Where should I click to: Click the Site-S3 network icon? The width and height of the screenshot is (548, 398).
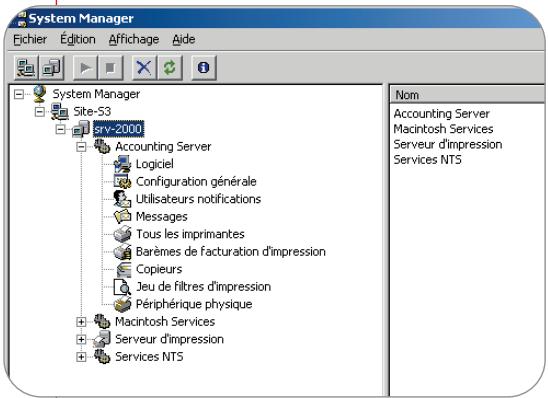(59, 111)
